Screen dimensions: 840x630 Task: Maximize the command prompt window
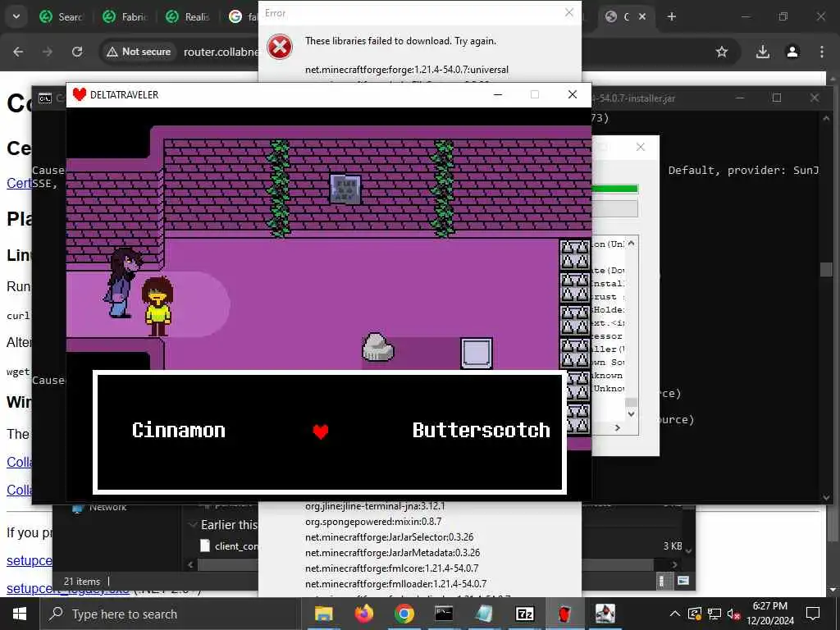tap(777, 98)
